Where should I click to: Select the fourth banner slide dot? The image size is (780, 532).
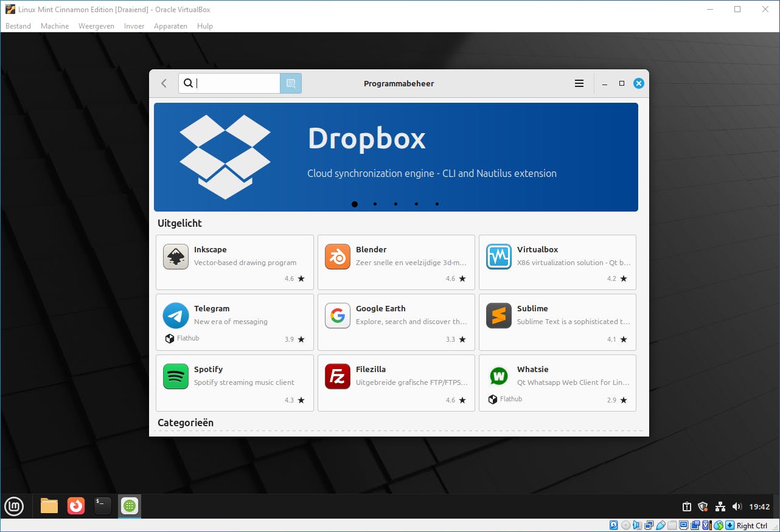point(416,204)
